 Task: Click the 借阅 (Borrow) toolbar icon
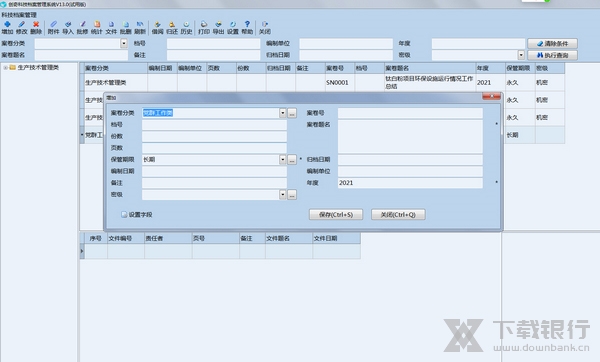tap(158, 28)
